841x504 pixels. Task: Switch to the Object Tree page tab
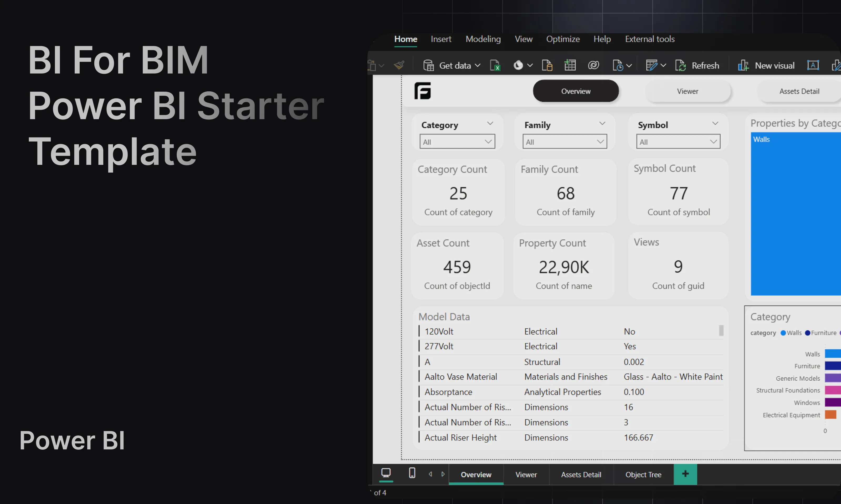pos(643,474)
